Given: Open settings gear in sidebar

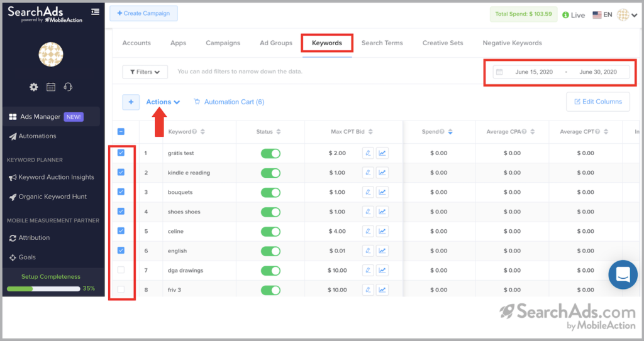Looking at the screenshot, I should (x=34, y=87).
